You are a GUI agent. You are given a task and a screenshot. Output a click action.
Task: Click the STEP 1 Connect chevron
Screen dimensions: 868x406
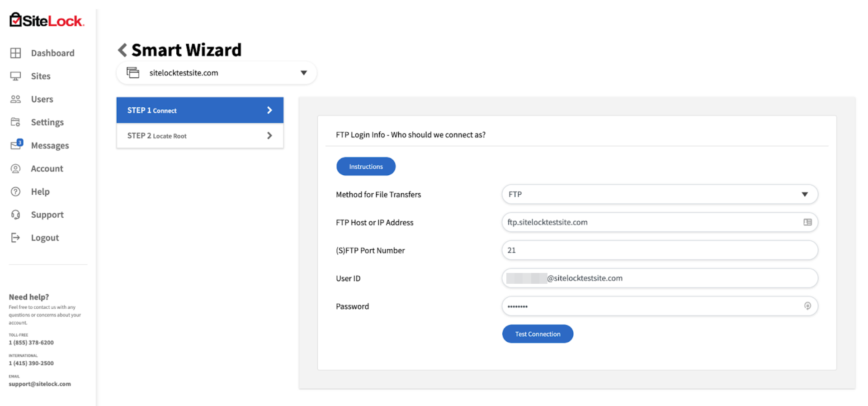pos(269,110)
